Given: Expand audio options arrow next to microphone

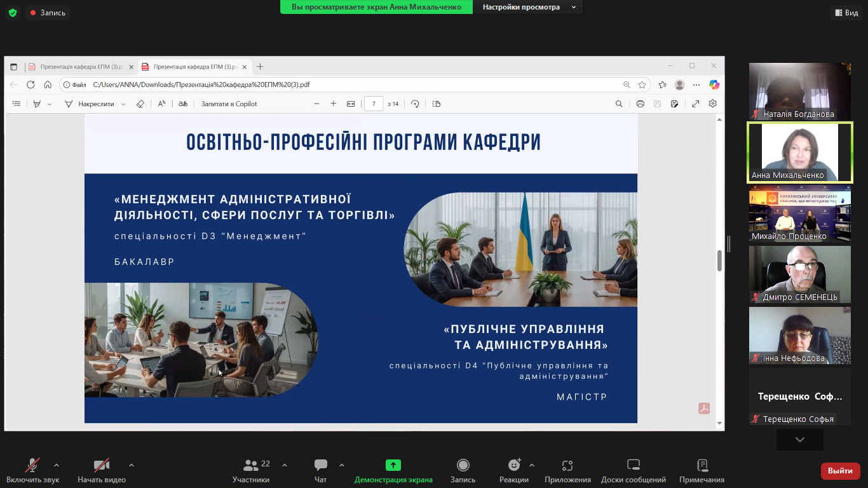Looking at the screenshot, I should point(57,464).
